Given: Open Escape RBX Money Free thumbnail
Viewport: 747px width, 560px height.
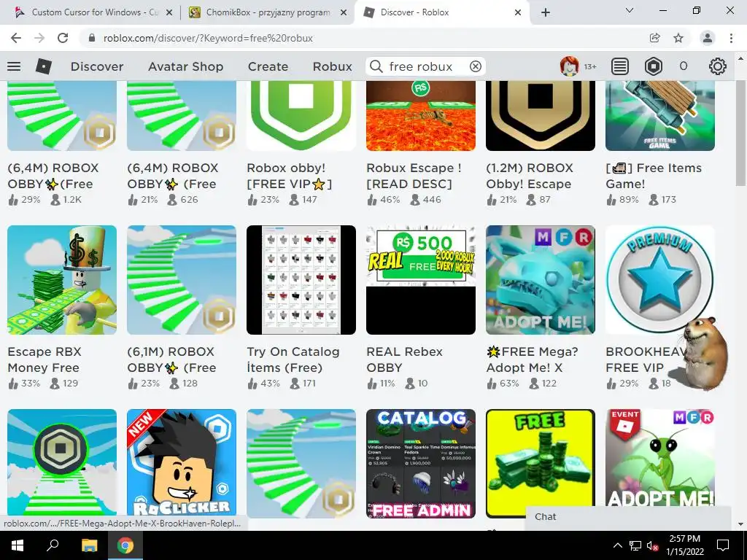Looking at the screenshot, I should pyautogui.click(x=62, y=280).
